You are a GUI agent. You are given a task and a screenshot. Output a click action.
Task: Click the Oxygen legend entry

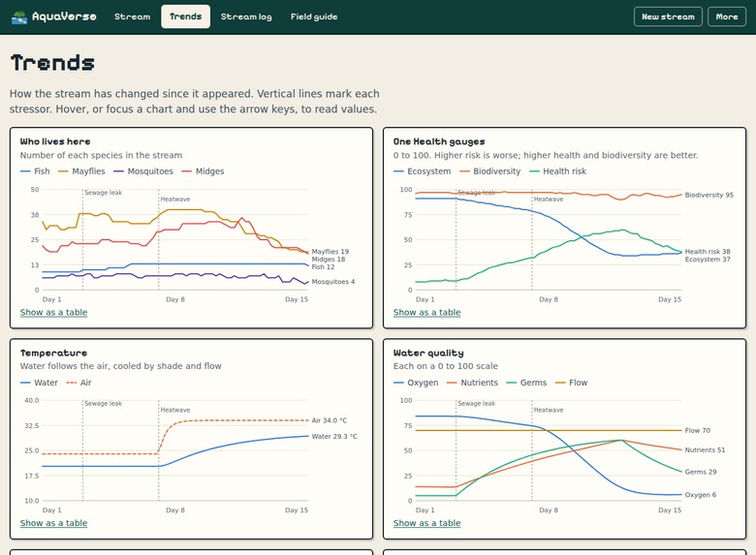(x=416, y=383)
